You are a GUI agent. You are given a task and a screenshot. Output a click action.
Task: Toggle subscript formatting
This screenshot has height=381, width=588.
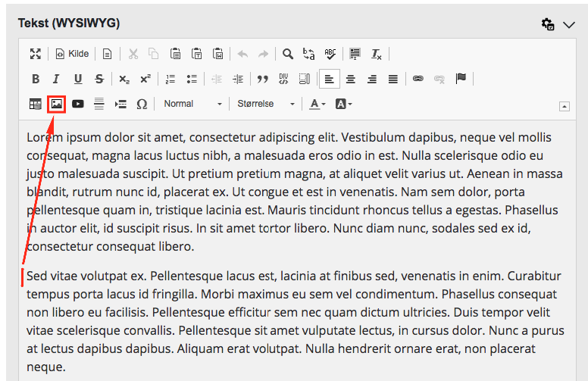tap(124, 79)
